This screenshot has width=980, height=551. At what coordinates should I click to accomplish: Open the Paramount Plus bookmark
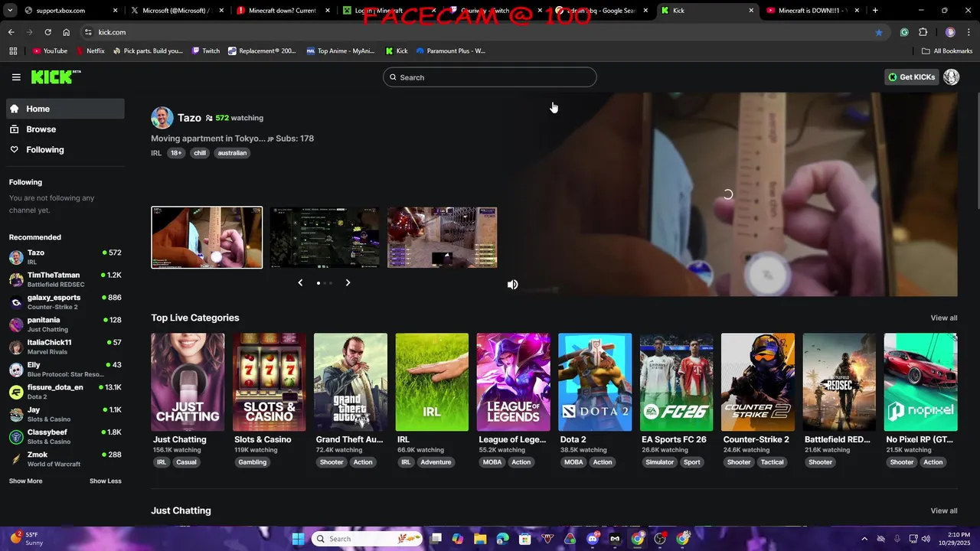451,51
